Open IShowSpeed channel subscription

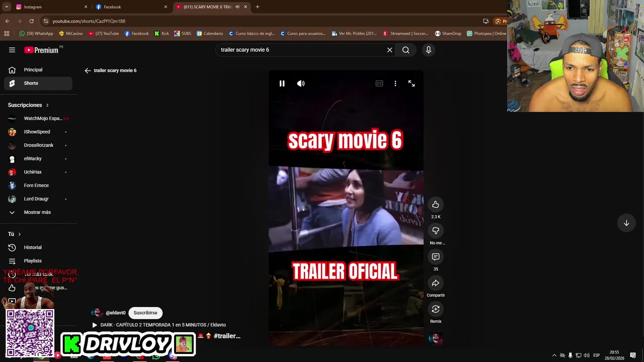pos(38,132)
